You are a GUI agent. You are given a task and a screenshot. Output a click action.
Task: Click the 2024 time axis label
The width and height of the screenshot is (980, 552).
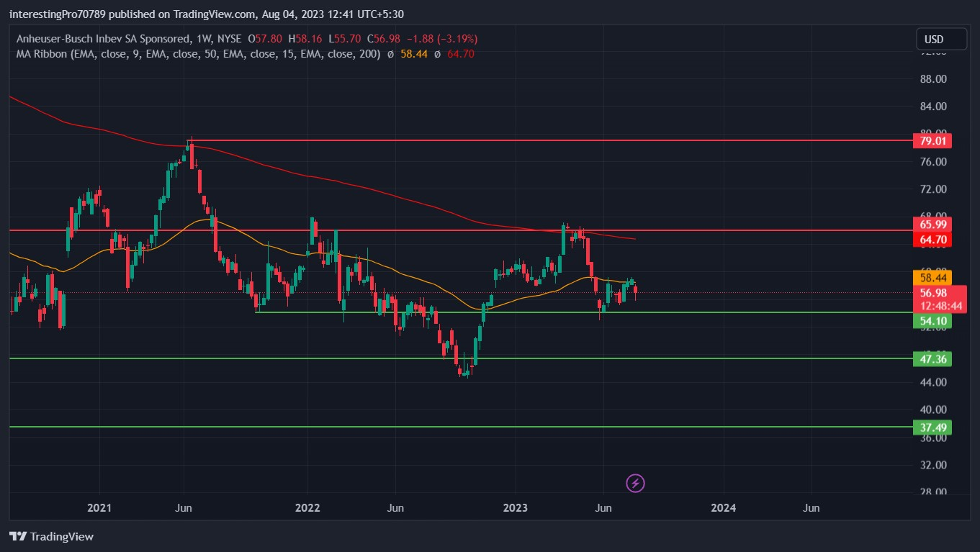point(724,508)
